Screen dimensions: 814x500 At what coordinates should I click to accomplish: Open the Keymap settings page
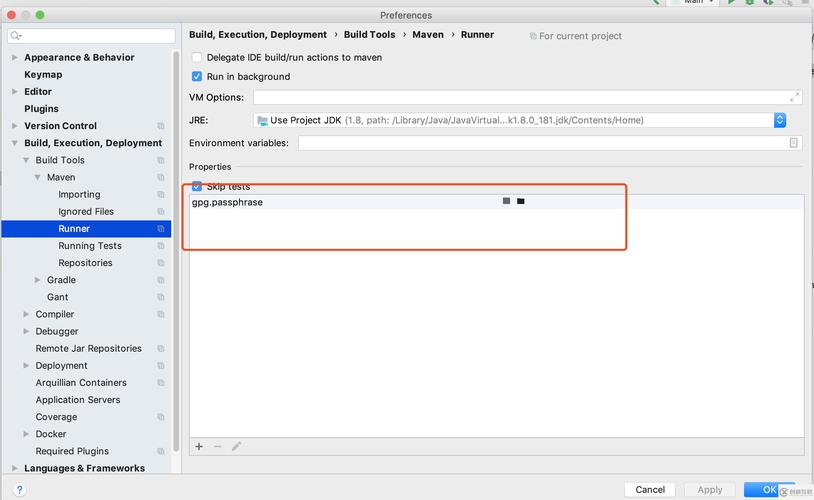click(x=43, y=75)
